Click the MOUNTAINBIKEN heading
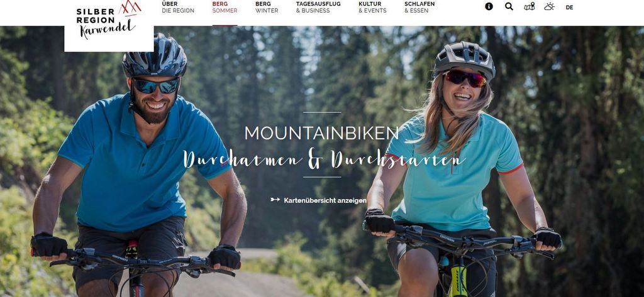Image resolution: width=644 pixels, height=297 pixels. click(321, 133)
